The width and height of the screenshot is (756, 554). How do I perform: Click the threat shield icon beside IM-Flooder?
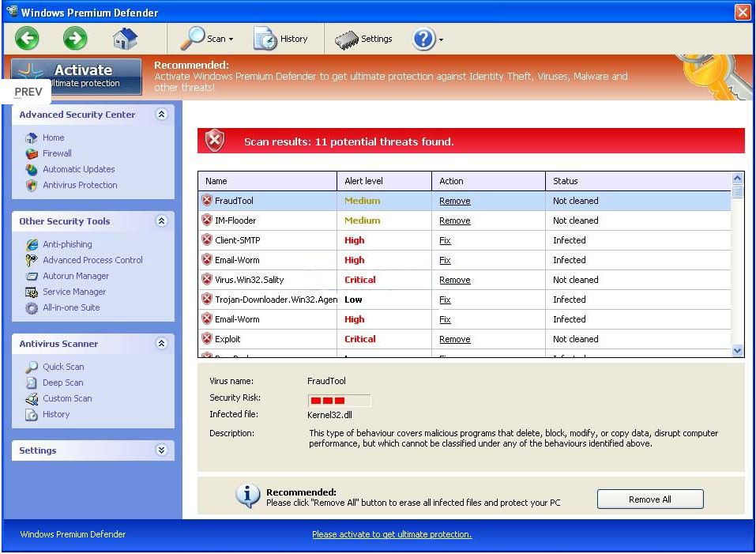tap(207, 220)
